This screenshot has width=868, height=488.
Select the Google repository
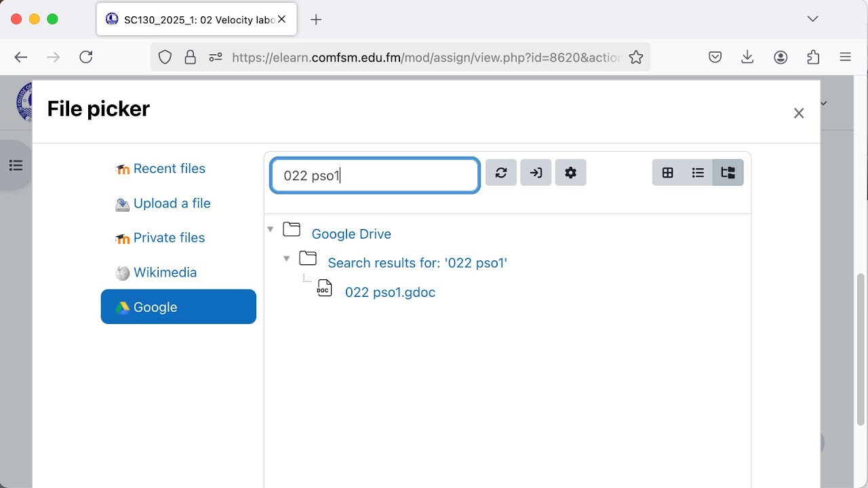point(178,307)
